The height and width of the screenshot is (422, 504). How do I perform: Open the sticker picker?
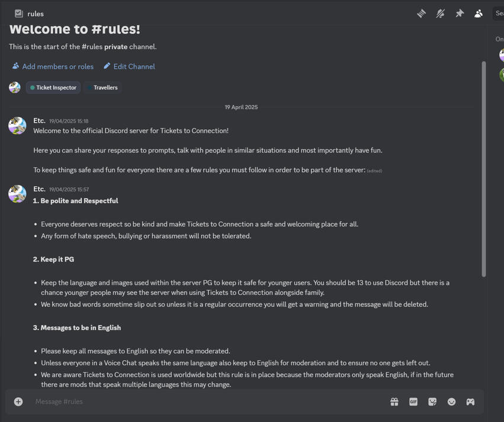432,402
